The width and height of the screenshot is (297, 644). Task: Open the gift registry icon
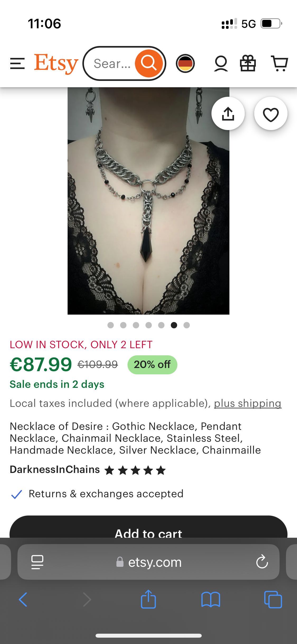(x=248, y=63)
